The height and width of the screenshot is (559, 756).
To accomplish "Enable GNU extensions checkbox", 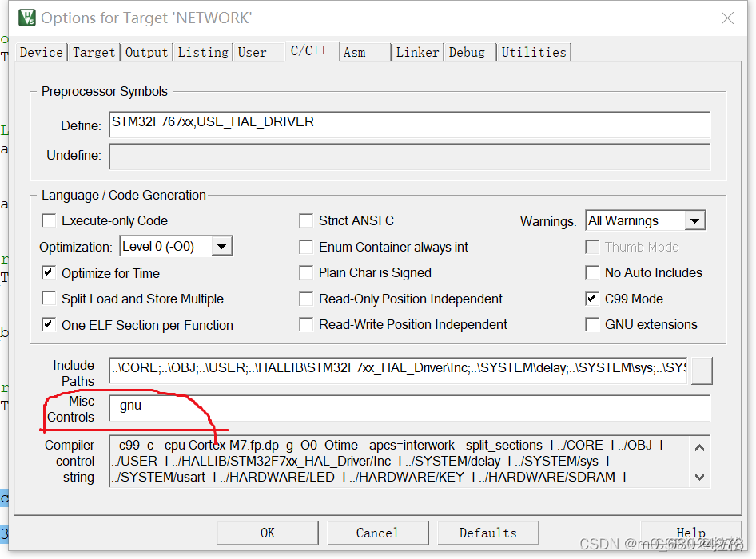I will 592,324.
